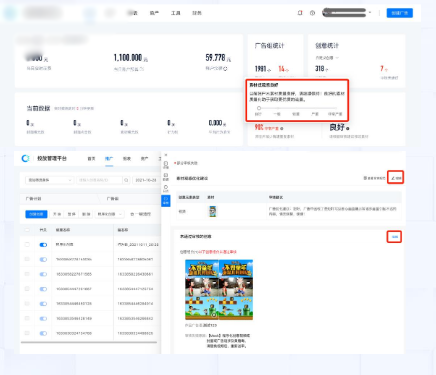
Task: Focus the search input field
Action: [99, 180]
